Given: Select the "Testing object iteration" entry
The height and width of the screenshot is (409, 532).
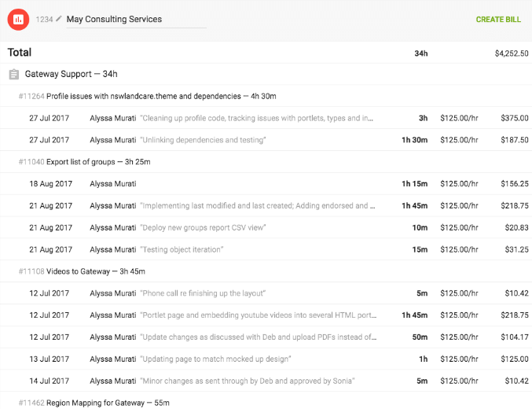Looking at the screenshot, I should pyautogui.click(x=266, y=249).
